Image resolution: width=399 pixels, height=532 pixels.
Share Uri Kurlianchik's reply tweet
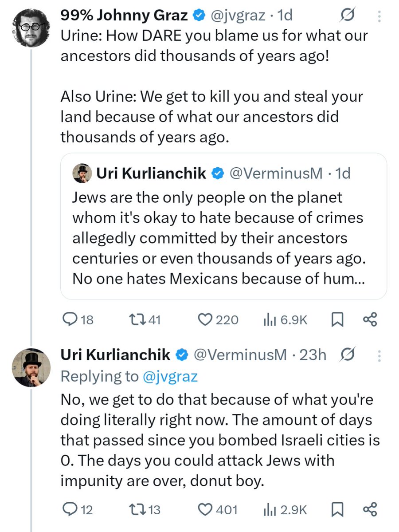[x=370, y=510]
